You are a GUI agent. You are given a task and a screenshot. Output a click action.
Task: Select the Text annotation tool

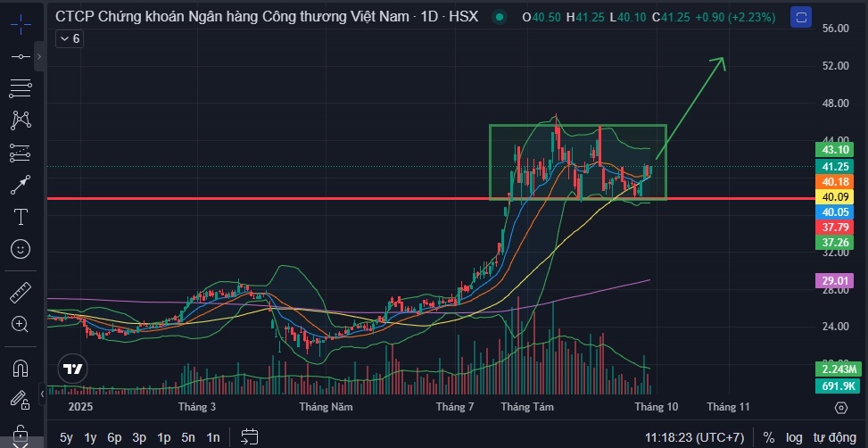pos(21,217)
